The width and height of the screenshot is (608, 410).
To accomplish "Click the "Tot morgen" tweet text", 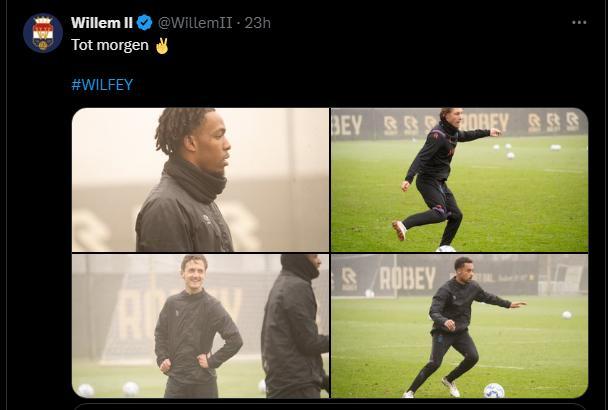I will pyautogui.click(x=109, y=46).
